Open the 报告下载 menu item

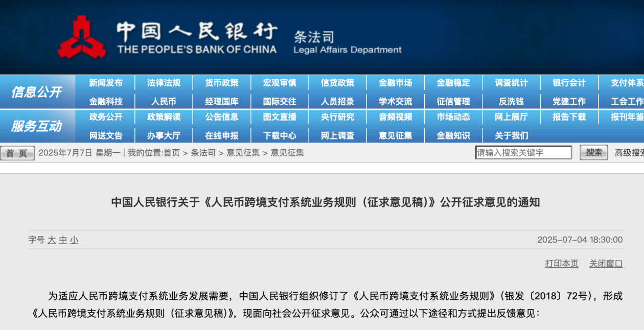[569, 117]
